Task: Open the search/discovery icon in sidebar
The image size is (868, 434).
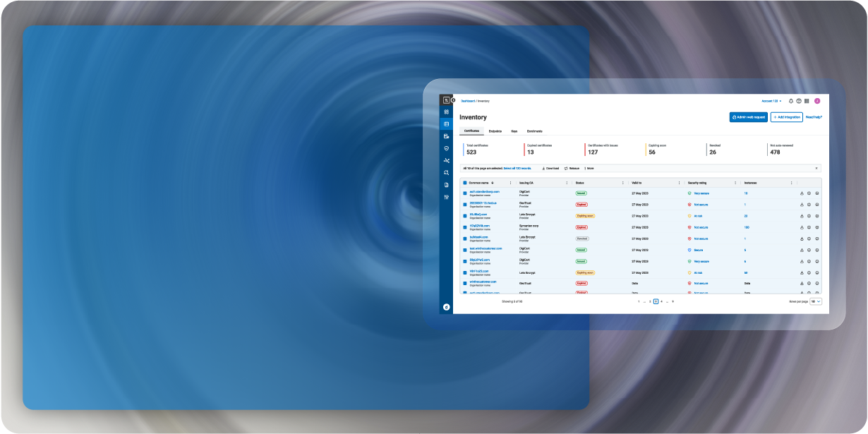Action: coord(446,172)
